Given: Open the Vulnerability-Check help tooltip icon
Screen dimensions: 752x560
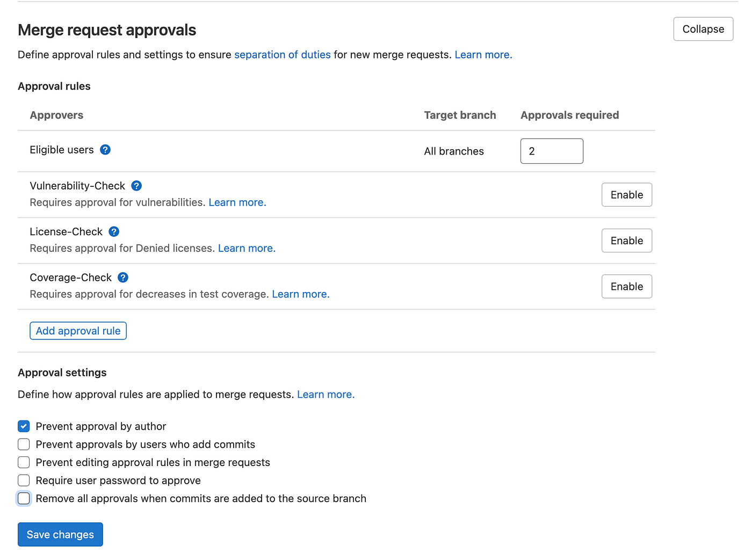Looking at the screenshot, I should pyautogui.click(x=136, y=185).
